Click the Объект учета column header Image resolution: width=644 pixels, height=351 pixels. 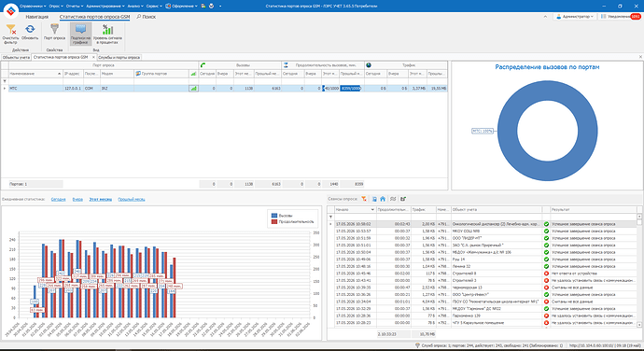[x=497, y=210]
